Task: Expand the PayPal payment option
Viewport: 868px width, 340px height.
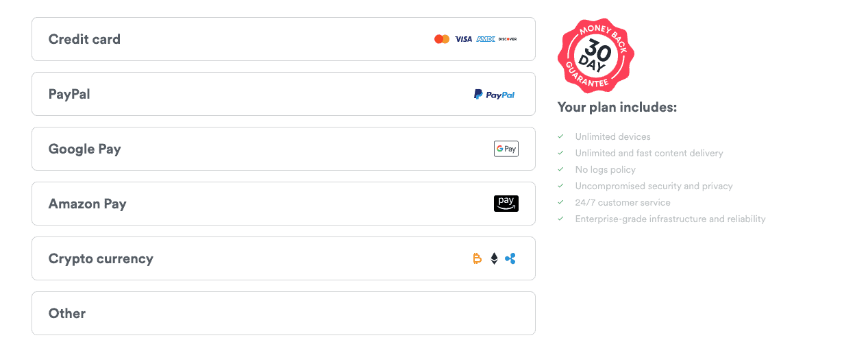Action: pyautogui.click(x=284, y=94)
